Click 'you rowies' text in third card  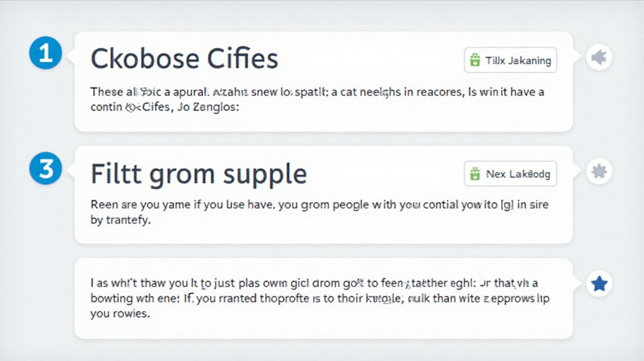pos(119,315)
